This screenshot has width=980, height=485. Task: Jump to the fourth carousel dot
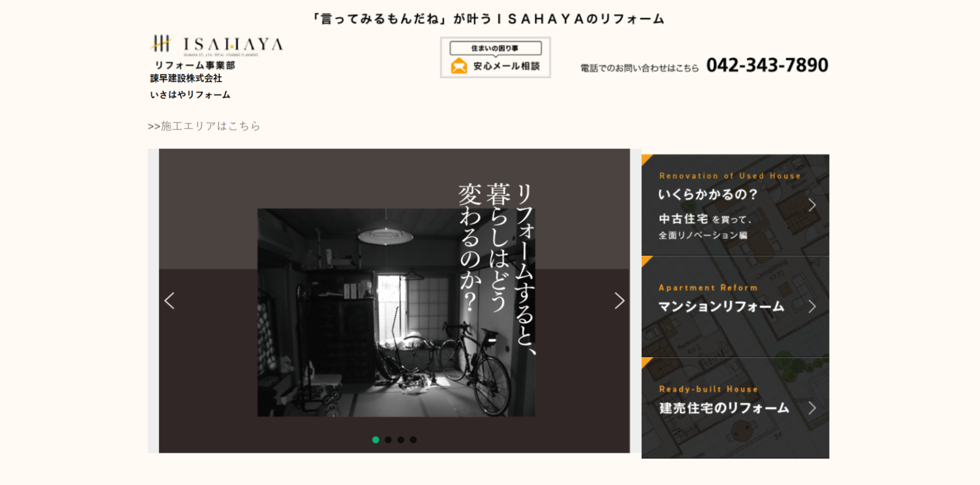click(x=413, y=440)
